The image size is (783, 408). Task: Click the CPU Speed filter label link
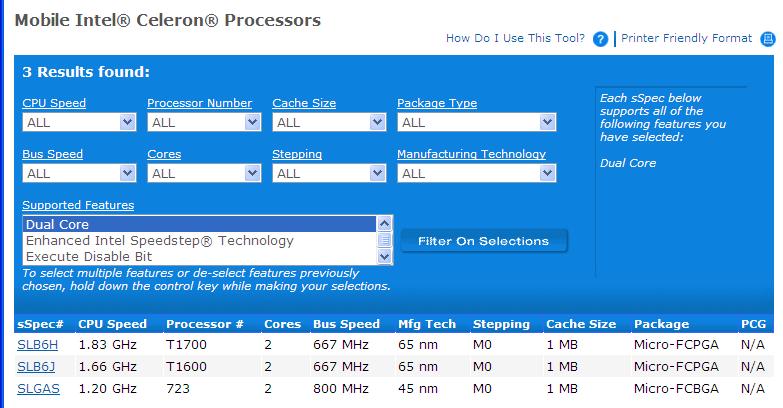click(54, 103)
